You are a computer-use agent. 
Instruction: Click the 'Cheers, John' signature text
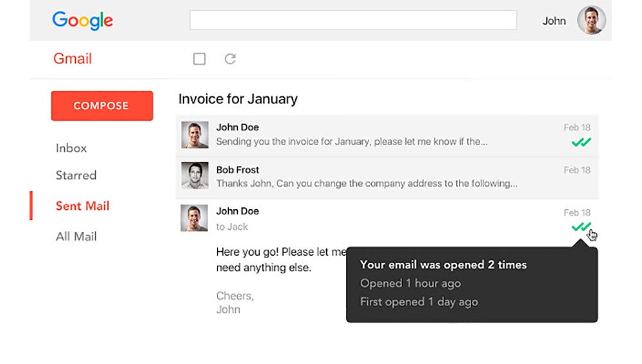point(235,302)
